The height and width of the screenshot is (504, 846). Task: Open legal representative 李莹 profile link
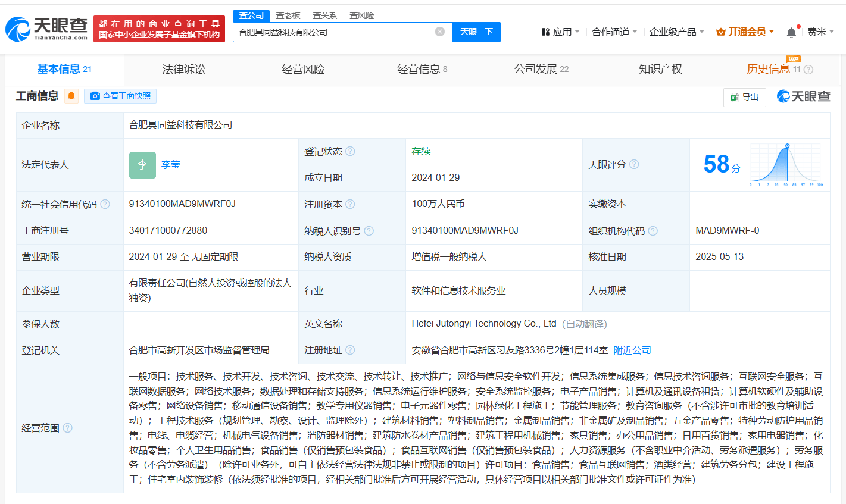170,165
